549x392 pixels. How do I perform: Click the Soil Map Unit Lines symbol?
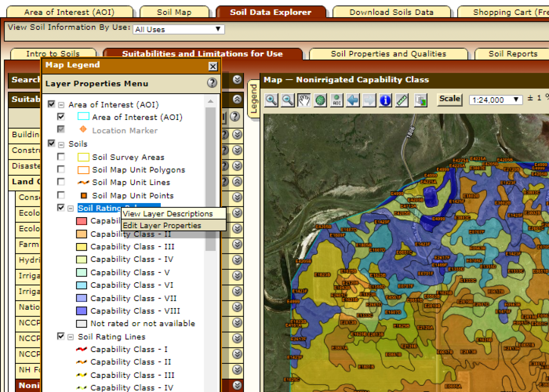coord(83,182)
